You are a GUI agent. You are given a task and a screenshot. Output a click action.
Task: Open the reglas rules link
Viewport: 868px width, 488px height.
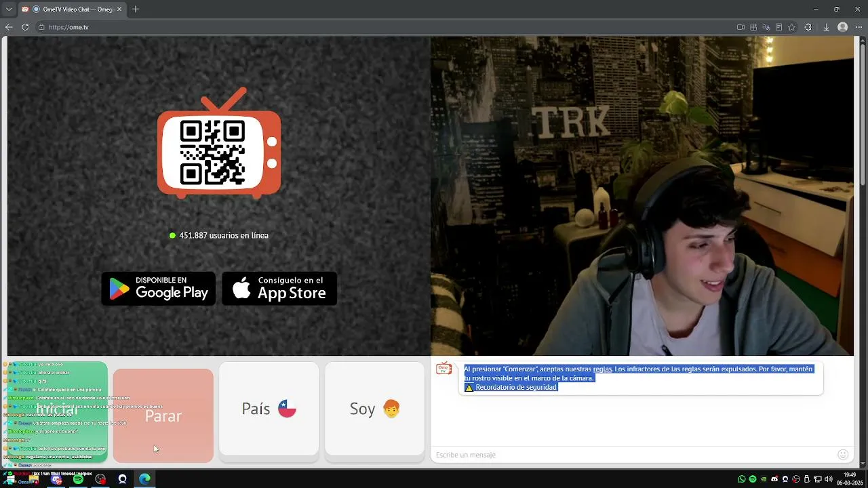tap(602, 369)
